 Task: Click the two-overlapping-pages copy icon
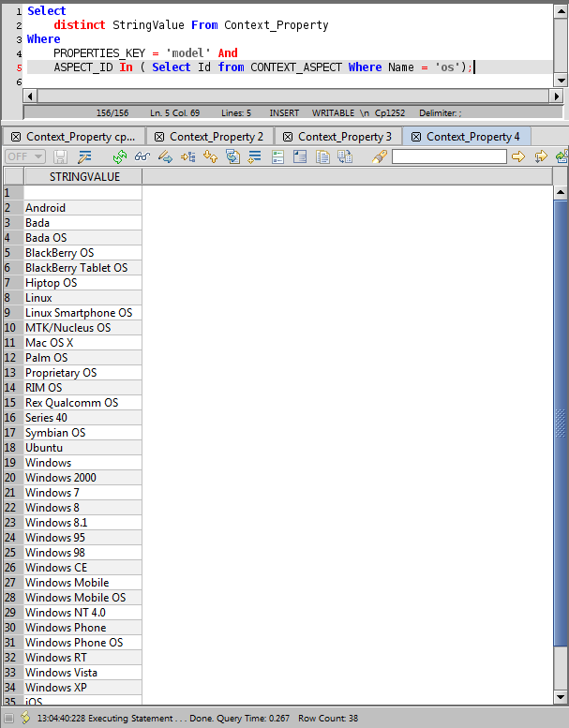click(322, 156)
